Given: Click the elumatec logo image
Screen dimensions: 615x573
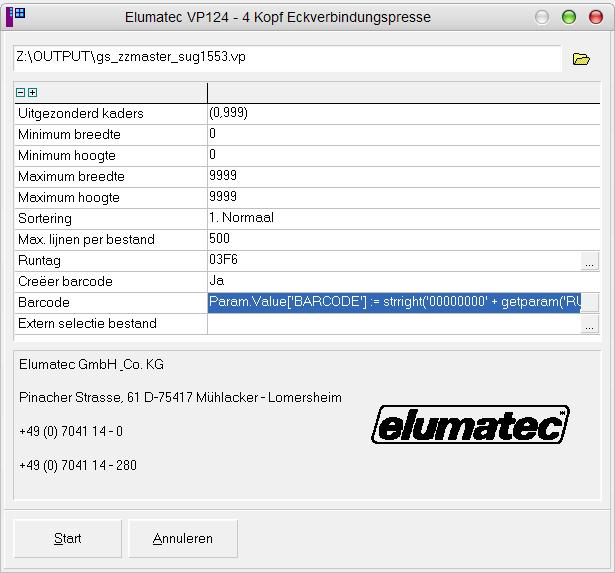Looking at the screenshot, I should click(470, 425).
